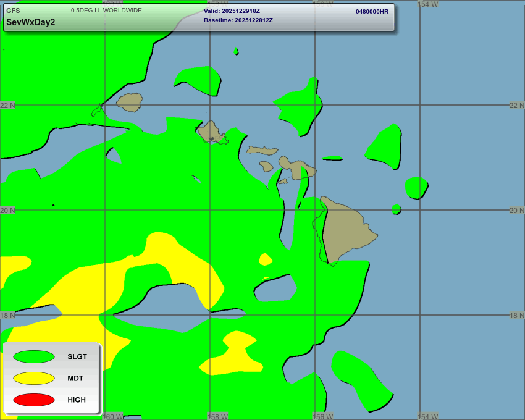525x420 pixels.
Task: Click the 154 W label at top
Action: pyautogui.click(x=427, y=4)
